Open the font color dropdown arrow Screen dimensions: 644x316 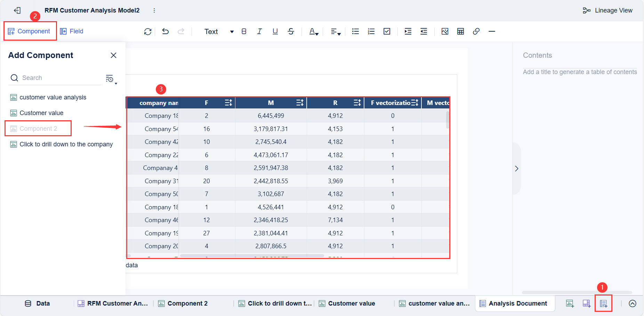[317, 33]
